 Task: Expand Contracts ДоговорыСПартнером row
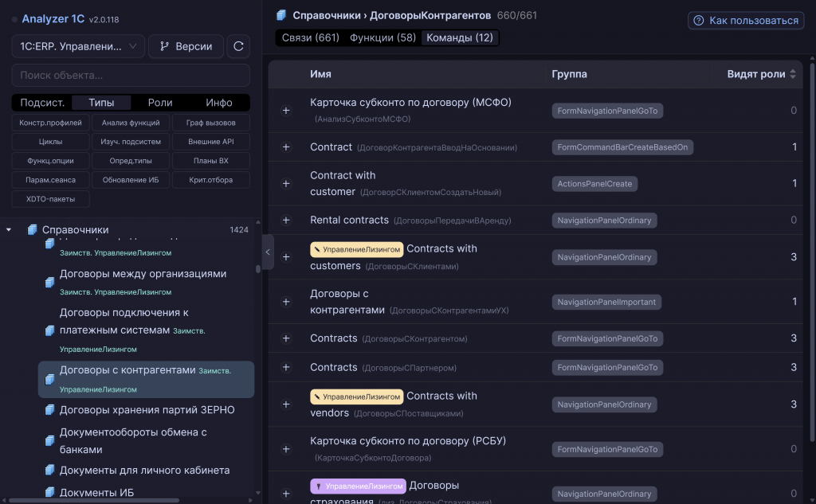286,367
